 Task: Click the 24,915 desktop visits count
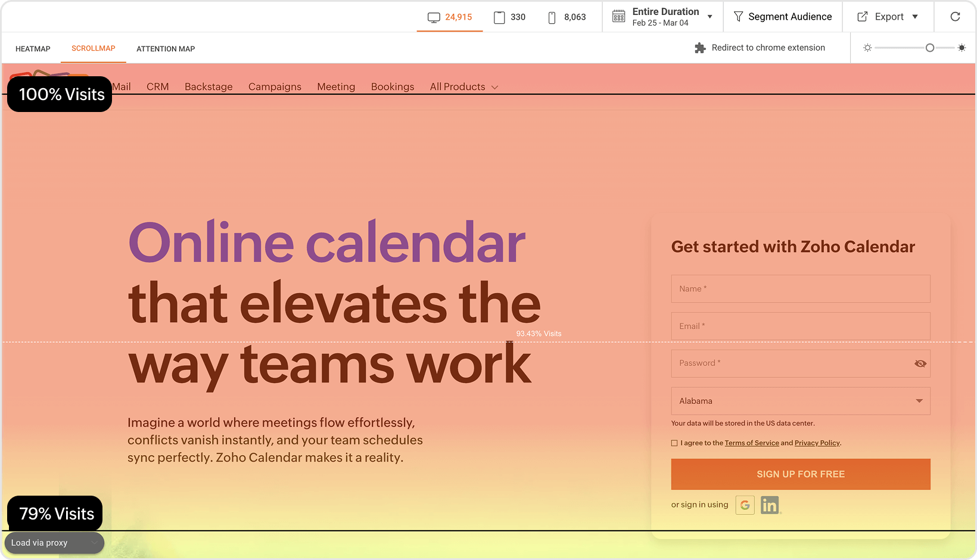pyautogui.click(x=459, y=17)
